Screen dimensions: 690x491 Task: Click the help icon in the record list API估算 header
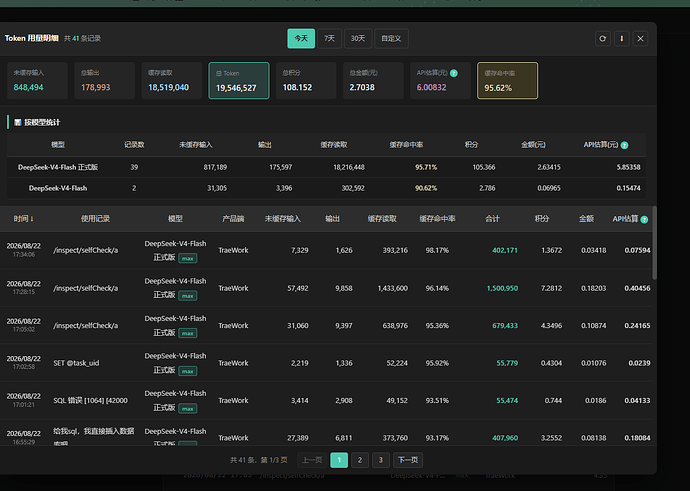click(x=644, y=220)
